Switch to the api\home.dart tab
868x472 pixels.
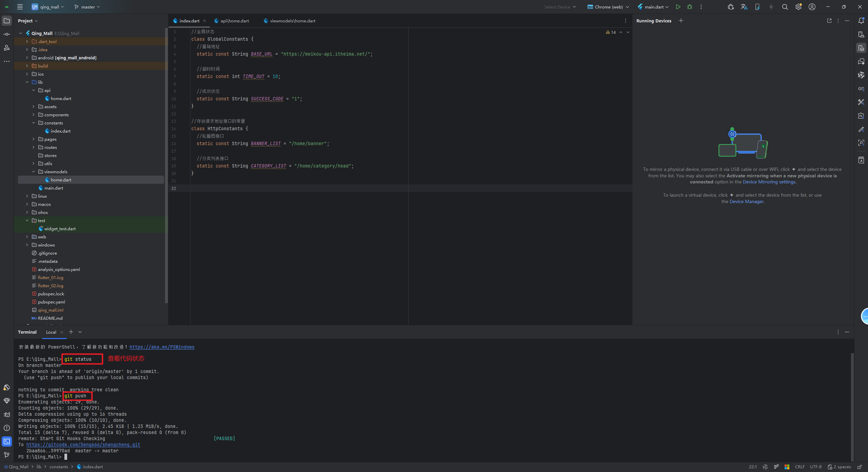pyautogui.click(x=234, y=21)
